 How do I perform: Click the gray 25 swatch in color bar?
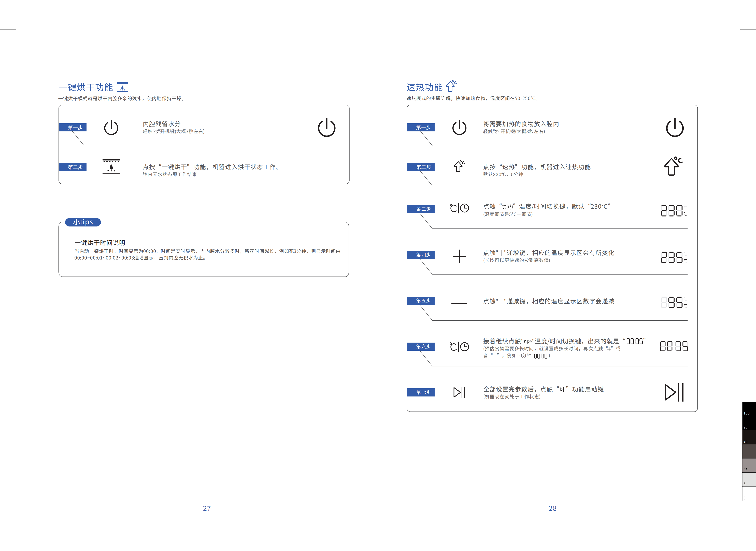click(x=749, y=465)
